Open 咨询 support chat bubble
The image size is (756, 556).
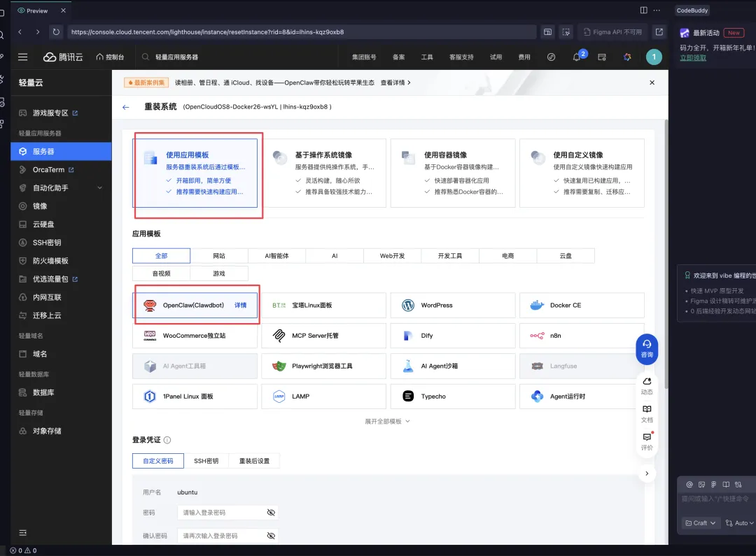coord(647,349)
